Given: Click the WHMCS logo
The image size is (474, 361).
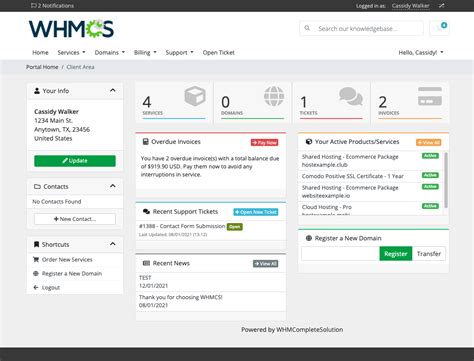Looking at the screenshot, I should (x=71, y=29).
